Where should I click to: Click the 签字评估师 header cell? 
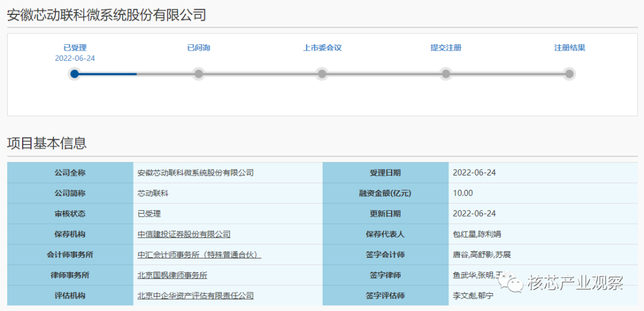coord(385,296)
